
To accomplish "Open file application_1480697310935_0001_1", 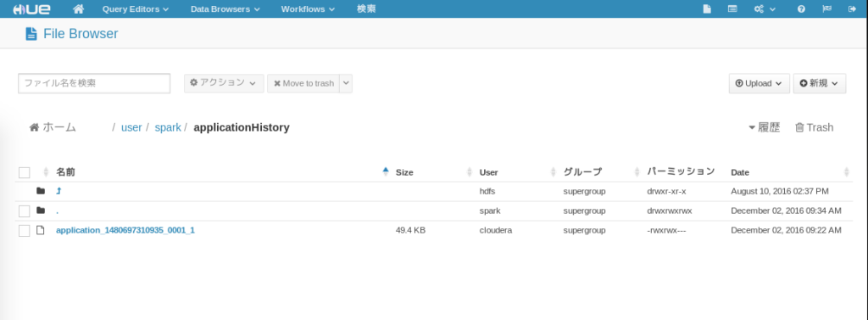I will point(125,230).
